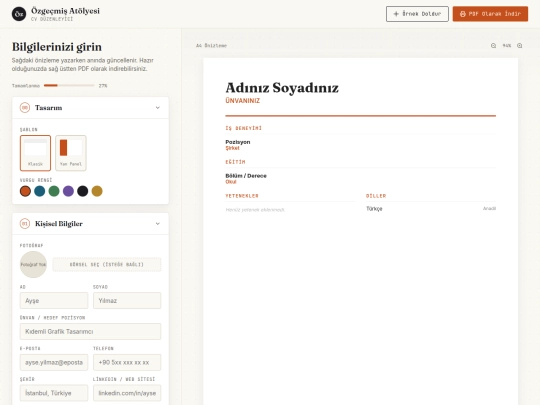Click the 01 number badge beside Kişisel Bilgiler
Image resolution: width=540 pixels, height=405 pixels.
click(25, 224)
